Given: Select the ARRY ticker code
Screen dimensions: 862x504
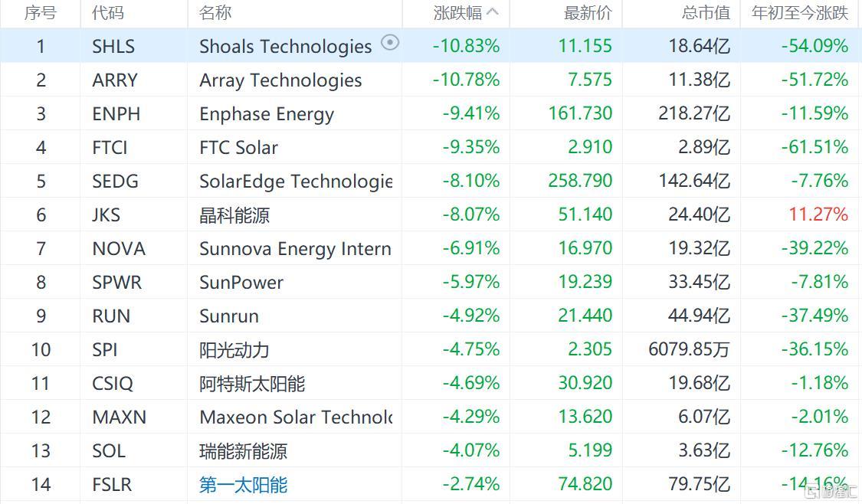Looking at the screenshot, I should (x=114, y=80).
